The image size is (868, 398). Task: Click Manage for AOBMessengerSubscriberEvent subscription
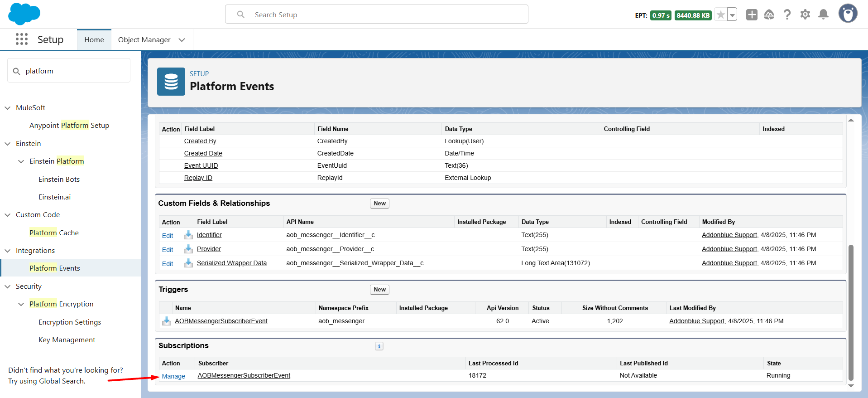point(173,376)
